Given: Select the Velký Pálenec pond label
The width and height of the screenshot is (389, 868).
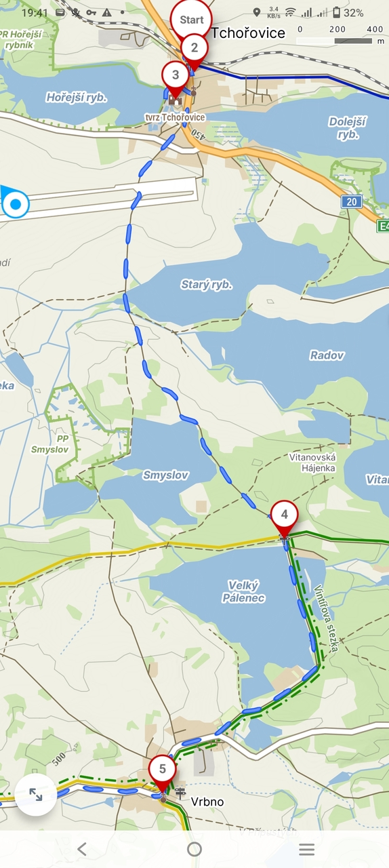Looking at the screenshot, I should pyautogui.click(x=243, y=591).
